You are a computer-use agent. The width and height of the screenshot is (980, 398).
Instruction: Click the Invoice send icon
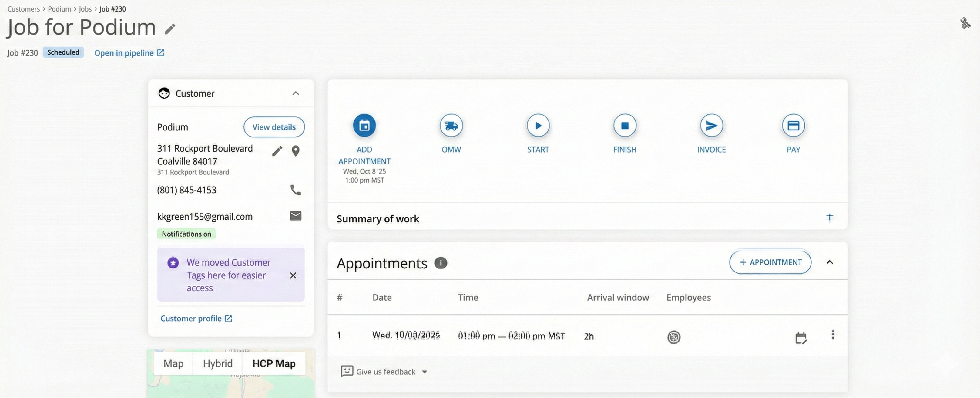(711, 125)
